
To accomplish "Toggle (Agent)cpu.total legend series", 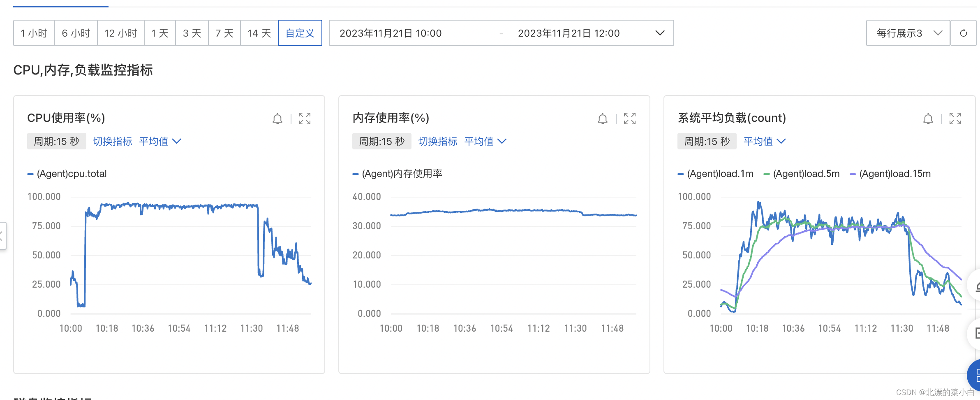I will click(67, 174).
